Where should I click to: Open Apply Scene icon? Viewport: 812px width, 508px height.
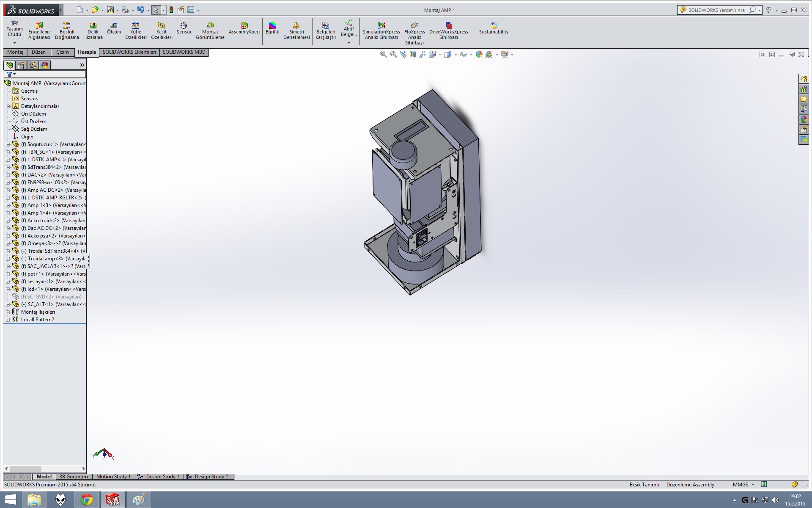point(489,54)
